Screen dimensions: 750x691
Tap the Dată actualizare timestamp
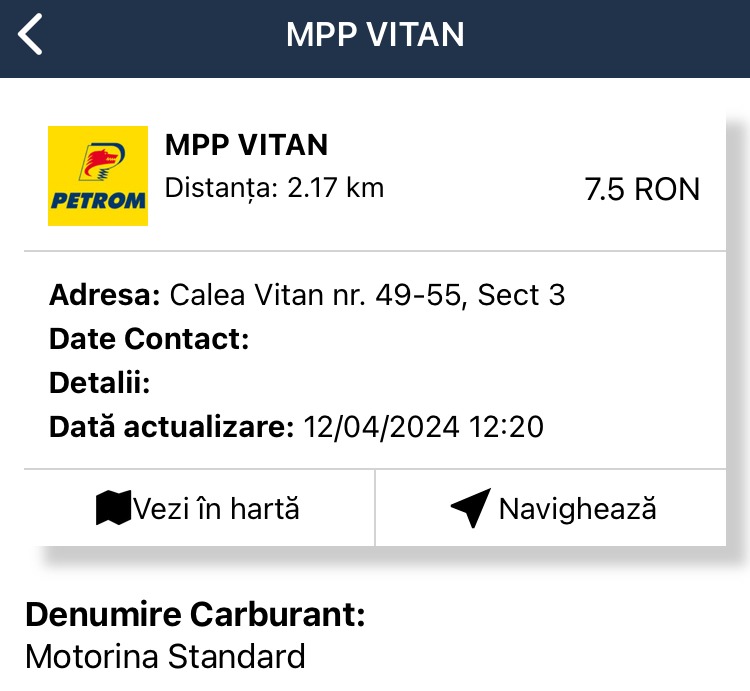click(297, 427)
